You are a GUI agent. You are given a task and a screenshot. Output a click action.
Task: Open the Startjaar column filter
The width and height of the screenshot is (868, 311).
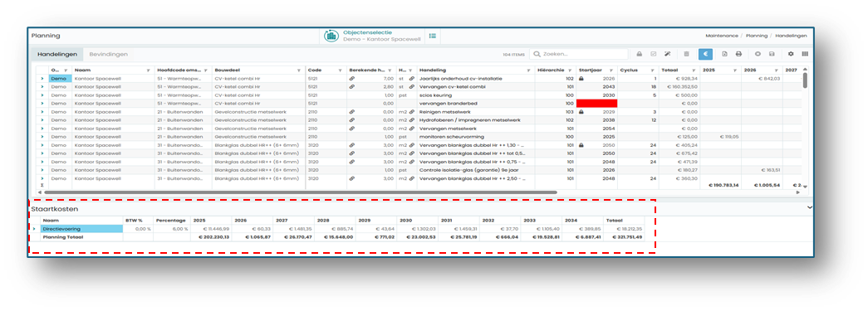(611, 70)
